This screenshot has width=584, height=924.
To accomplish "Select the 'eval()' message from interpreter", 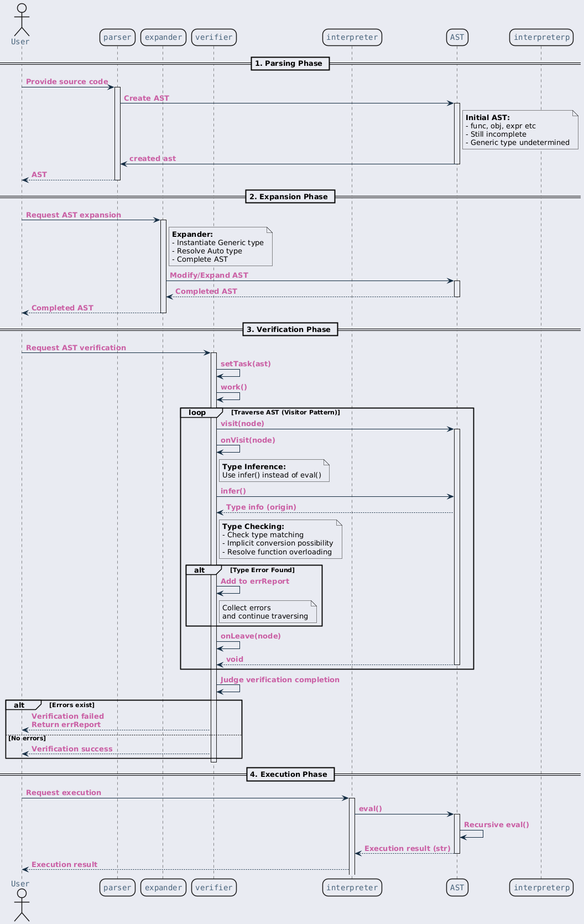I will pyautogui.click(x=371, y=809).
